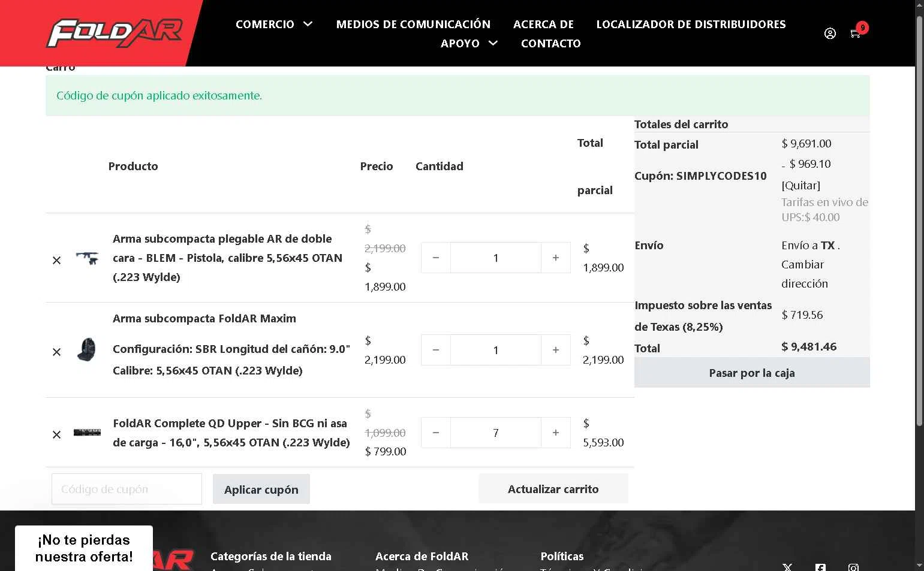This screenshot has height=571, width=924.
Task: Click quantity field of BLEM Pistola row
Action: [x=496, y=258]
